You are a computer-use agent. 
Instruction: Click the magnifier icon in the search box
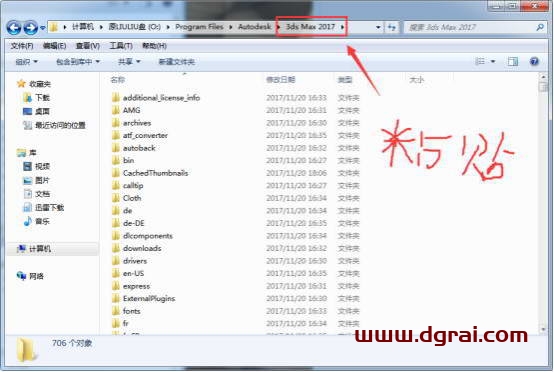[540, 27]
